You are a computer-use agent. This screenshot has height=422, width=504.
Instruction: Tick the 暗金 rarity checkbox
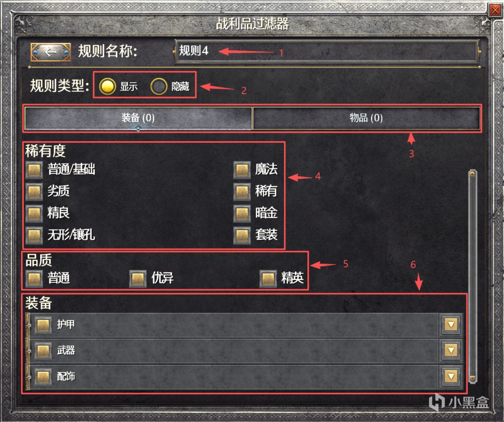pyautogui.click(x=242, y=214)
